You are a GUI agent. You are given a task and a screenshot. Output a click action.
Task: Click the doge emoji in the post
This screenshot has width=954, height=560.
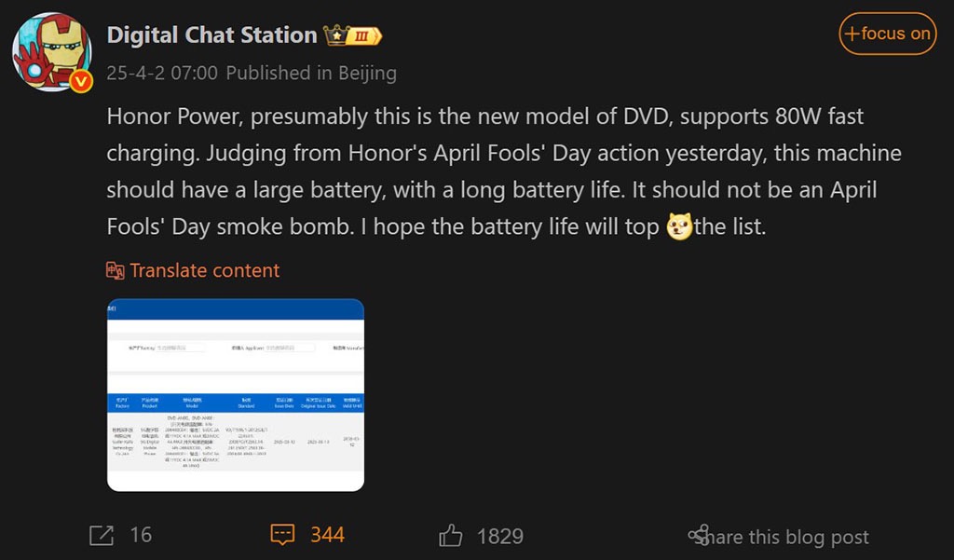tap(679, 226)
